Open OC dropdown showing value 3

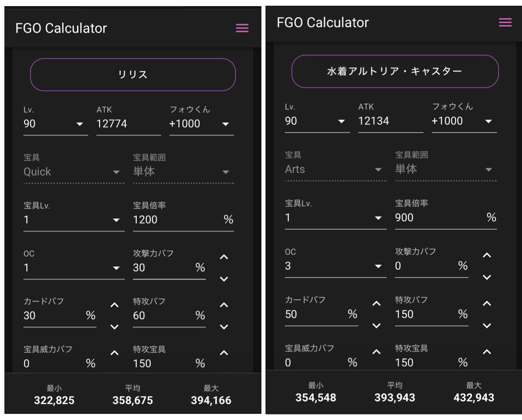coord(335,266)
